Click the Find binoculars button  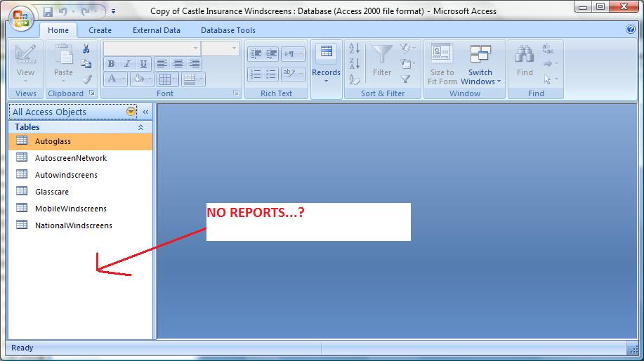(x=525, y=62)
